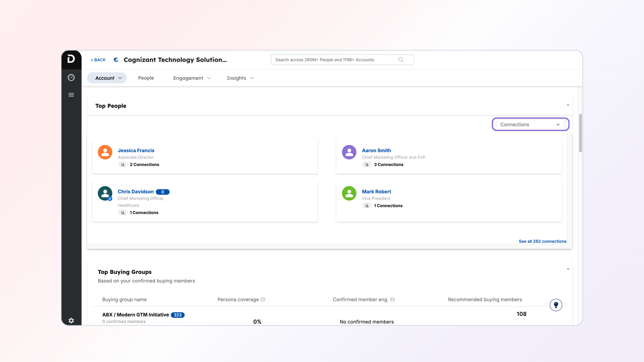This screenshot has width=644, height=362.
Task: Switch to the People tab
Action: (x=146, y=78)
